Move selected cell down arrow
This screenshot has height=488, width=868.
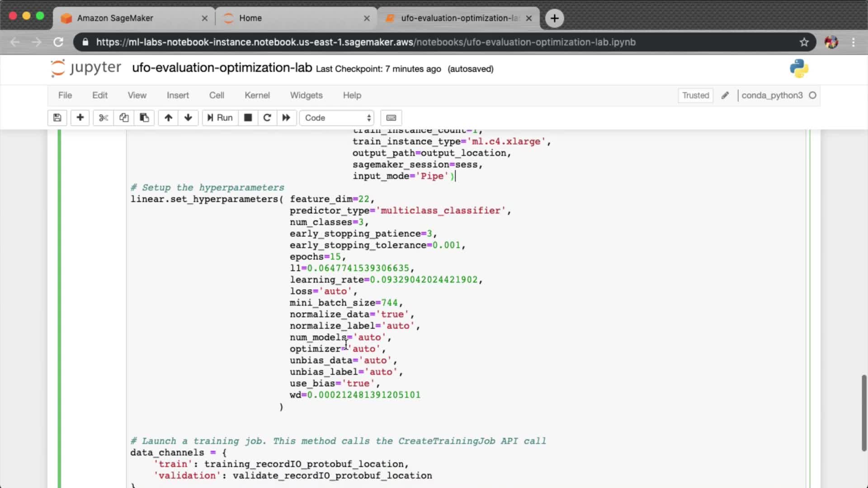point(188,118)
